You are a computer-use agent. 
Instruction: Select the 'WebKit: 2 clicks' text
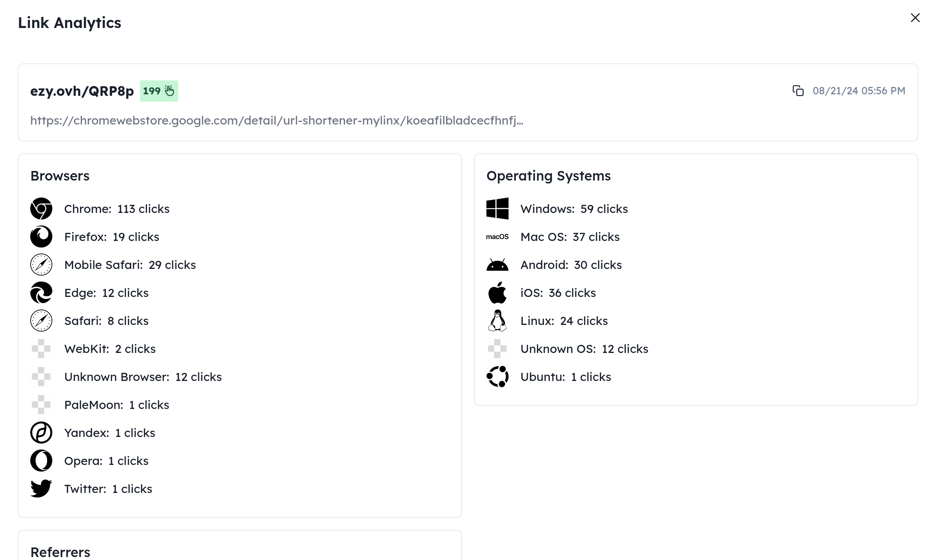(110, 349)
